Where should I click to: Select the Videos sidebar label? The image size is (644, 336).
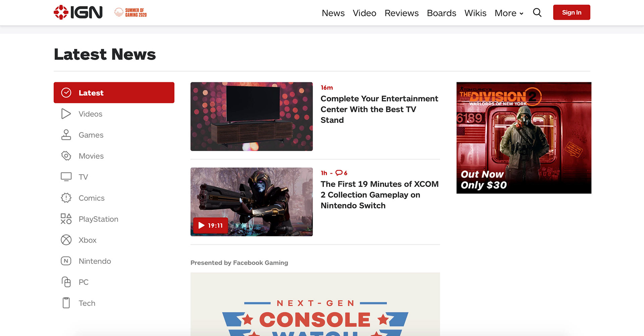[91, 114]
